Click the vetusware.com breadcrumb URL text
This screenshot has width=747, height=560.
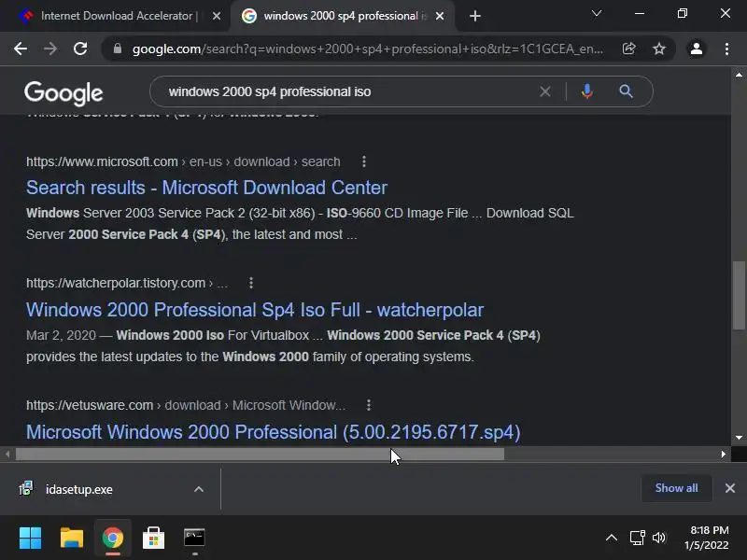(x=186, y=405)
